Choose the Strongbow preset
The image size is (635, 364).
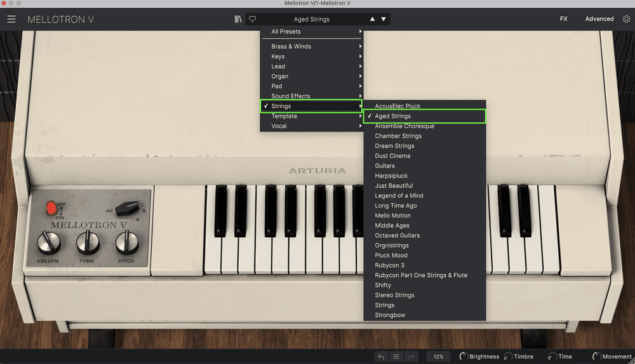pos(424,315)
